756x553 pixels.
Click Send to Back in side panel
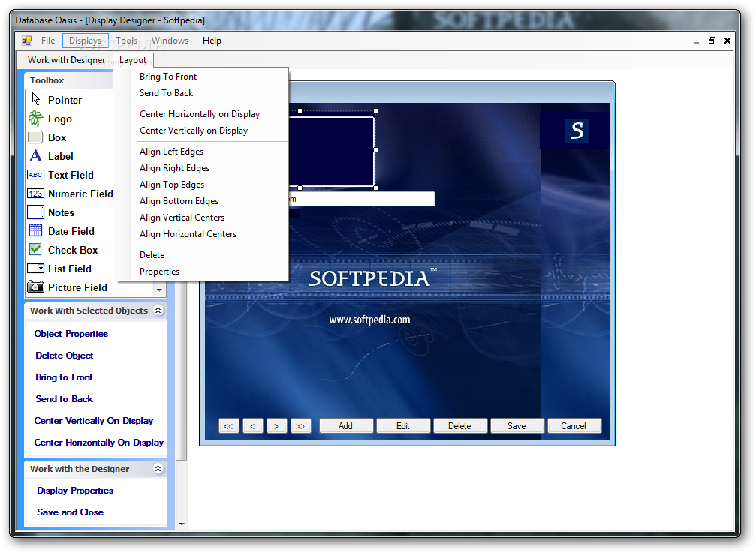pos(64,398)
